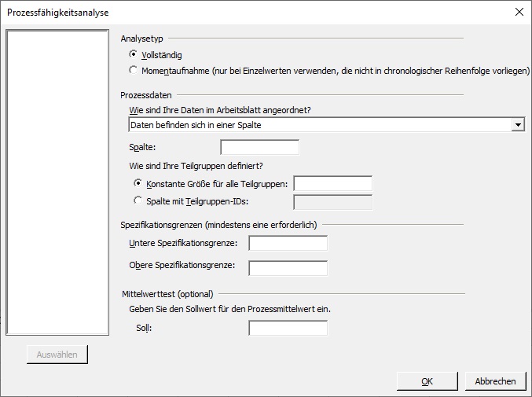The height and width of the screenshot is (397, 532).
Task: Click the Teilgruppen-IDs column field
Action: click(x=333, y=202)
